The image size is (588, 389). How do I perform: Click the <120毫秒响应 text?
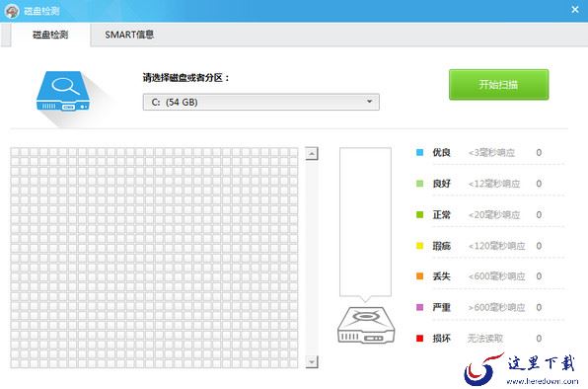click(496, 246)
